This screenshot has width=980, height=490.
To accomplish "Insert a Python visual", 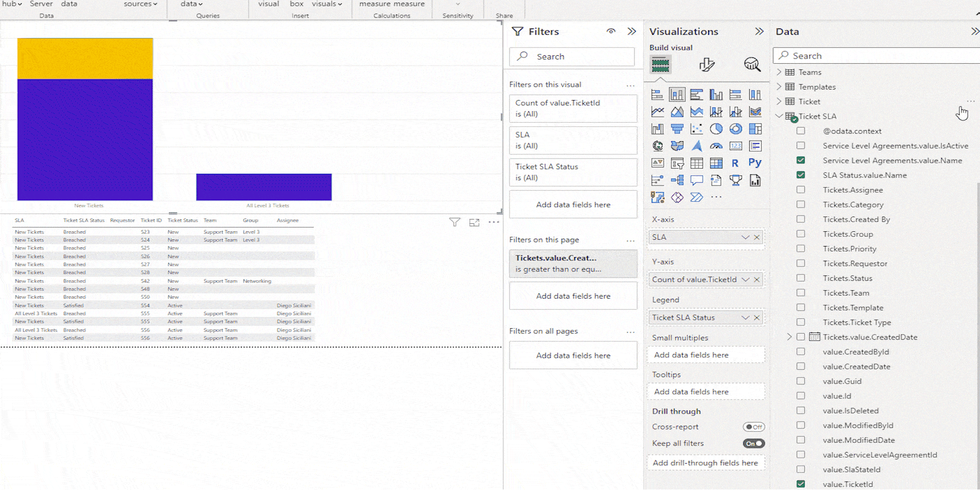I will point(754,163).
